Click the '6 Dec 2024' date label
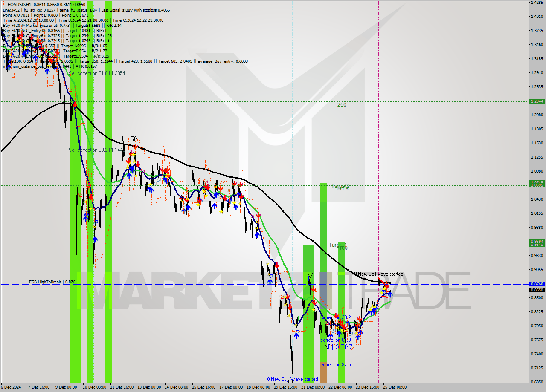 point(11,387)
